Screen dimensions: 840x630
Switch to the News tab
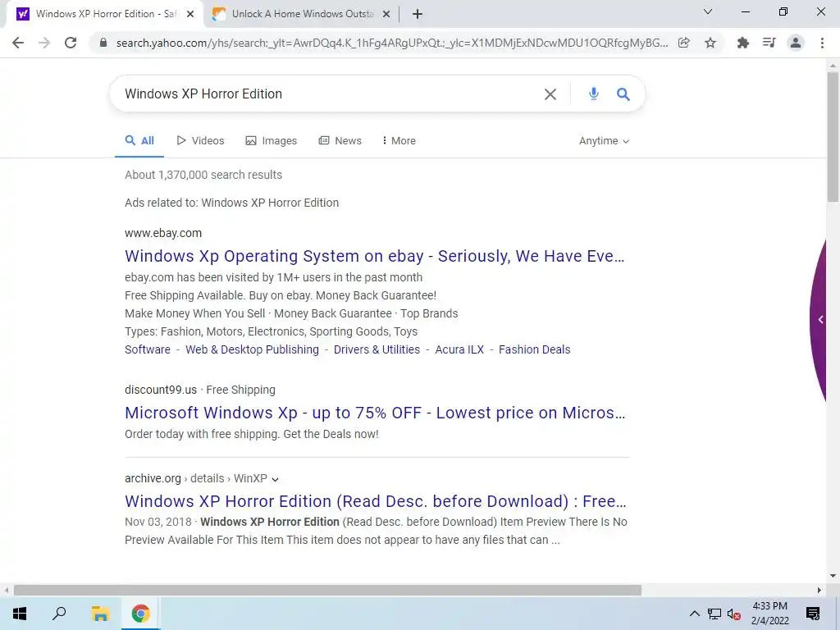point(340,141)
